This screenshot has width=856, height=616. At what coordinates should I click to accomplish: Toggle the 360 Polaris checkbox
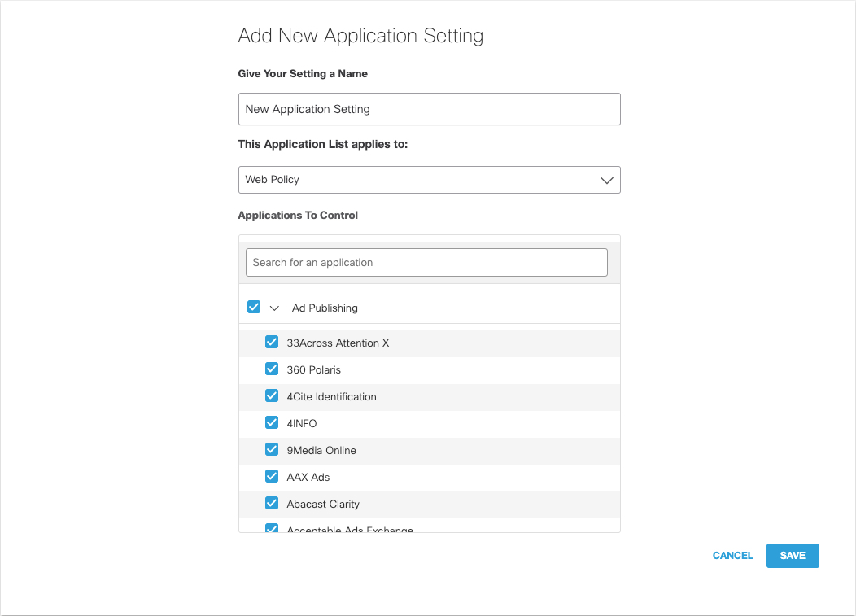[x=272, y=369]
